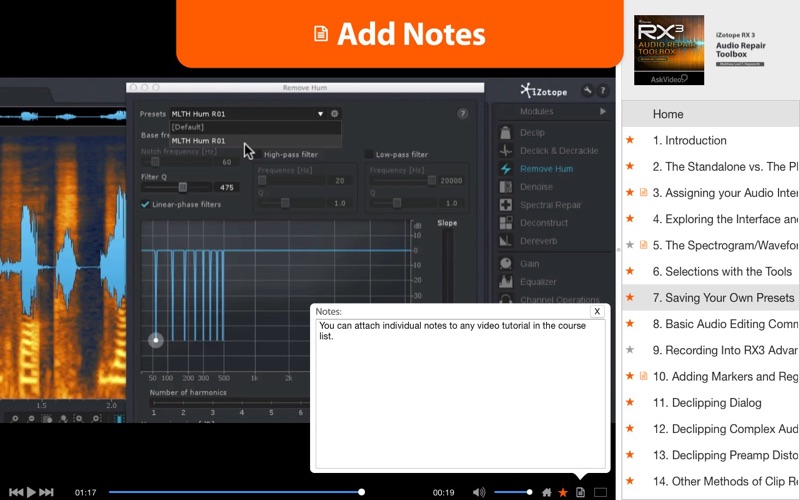The height and width of the screenshot is (500, 800).
Task: Click the note icon beside lesson 5
Action: [643, 245]
